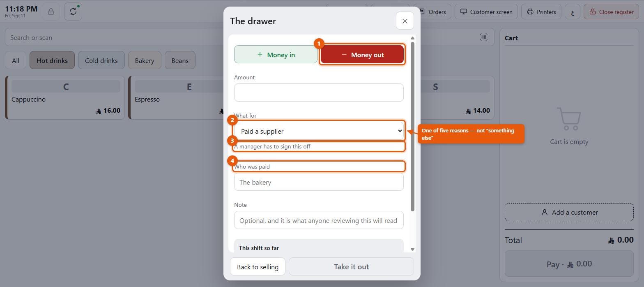Select Money out
This screenshot has height=287, width=644.
point(362,54)
